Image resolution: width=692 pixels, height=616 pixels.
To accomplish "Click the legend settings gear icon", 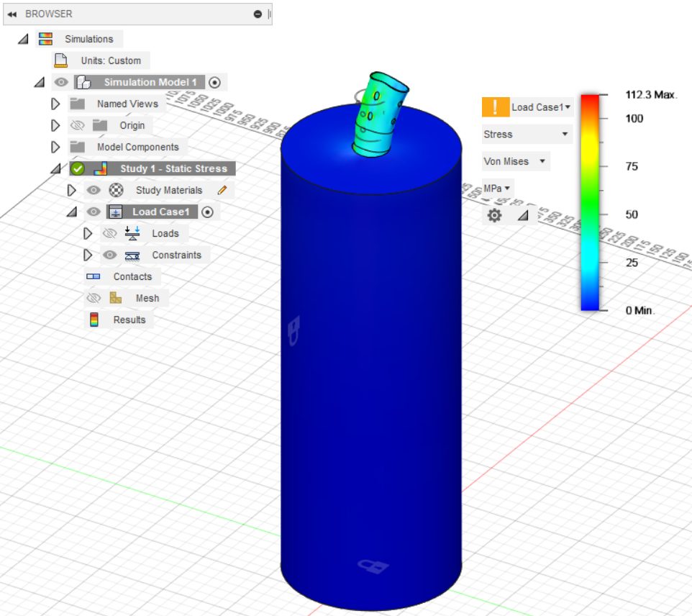I will pos(494,215).
